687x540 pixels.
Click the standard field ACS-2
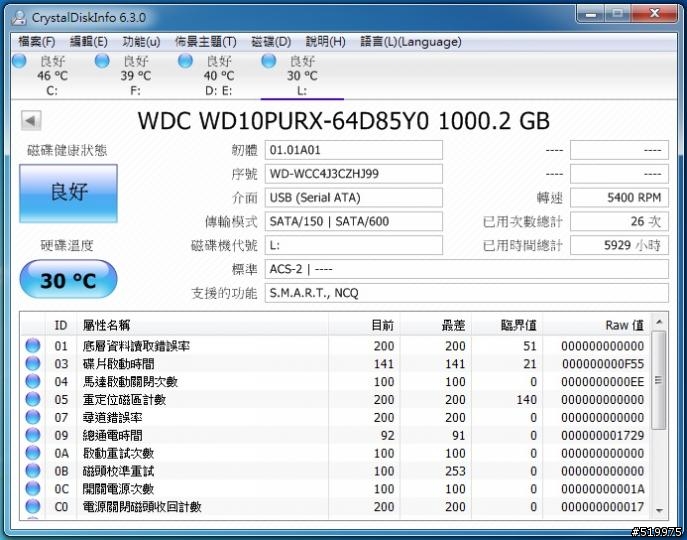[x=467, y=269]
